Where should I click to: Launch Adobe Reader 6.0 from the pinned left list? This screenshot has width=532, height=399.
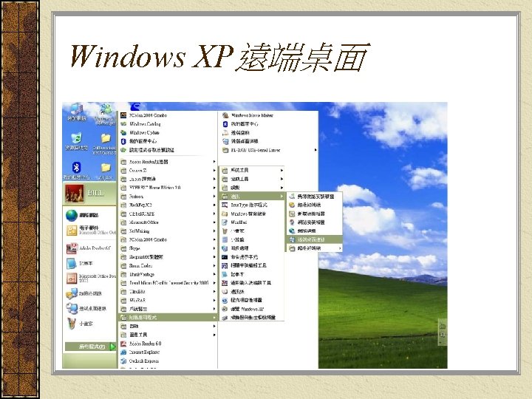[x=88, y=248]
